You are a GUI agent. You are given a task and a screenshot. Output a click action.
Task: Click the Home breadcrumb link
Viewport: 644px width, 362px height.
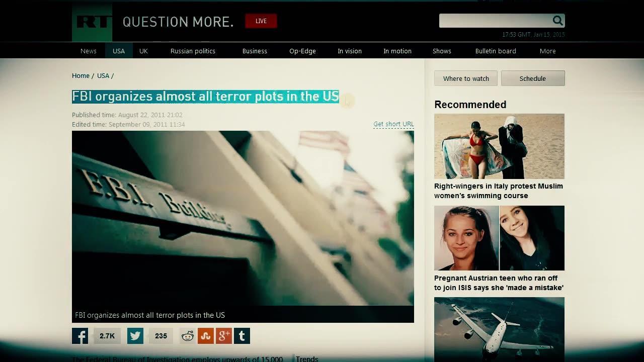click(80, 75)
